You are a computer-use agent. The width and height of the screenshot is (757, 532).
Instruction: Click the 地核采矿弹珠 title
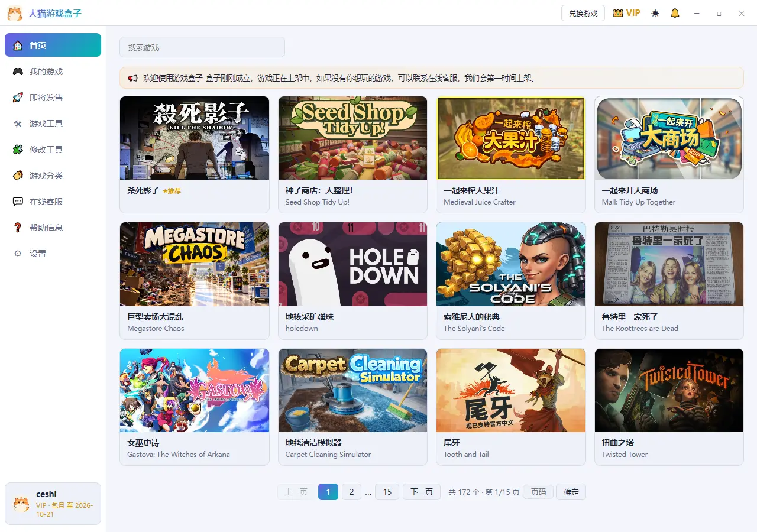309,317
